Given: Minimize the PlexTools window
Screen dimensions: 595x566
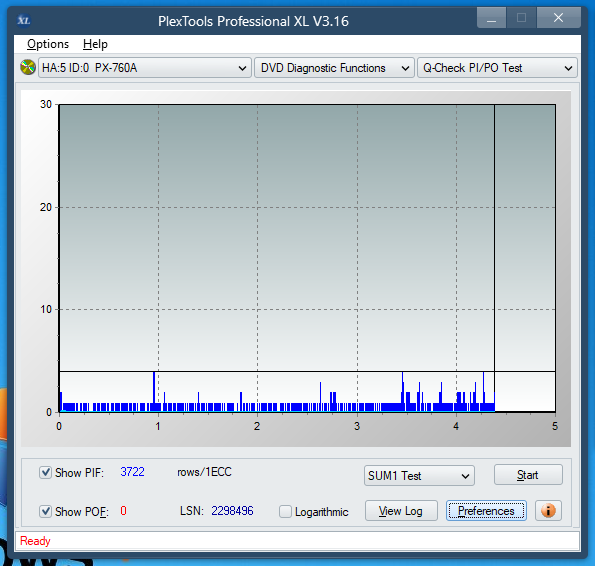Looking at the screenshot, I should [491, 18].
